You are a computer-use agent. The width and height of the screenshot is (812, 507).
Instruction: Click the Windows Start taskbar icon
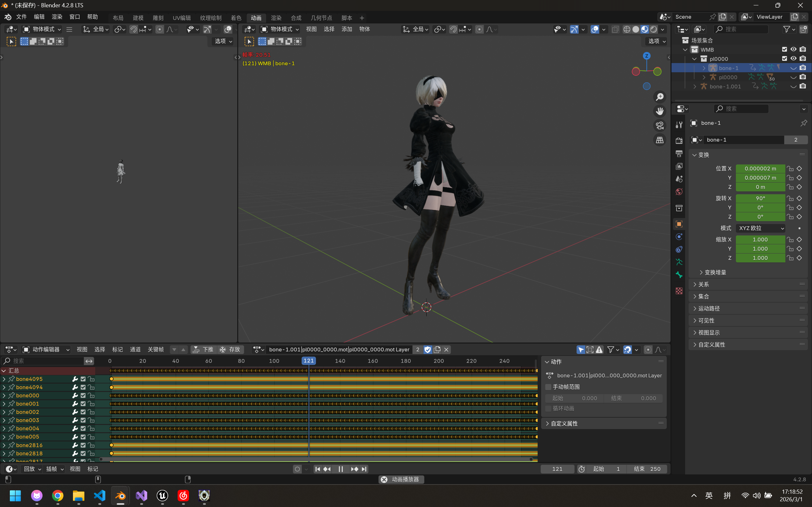[16, 495]
